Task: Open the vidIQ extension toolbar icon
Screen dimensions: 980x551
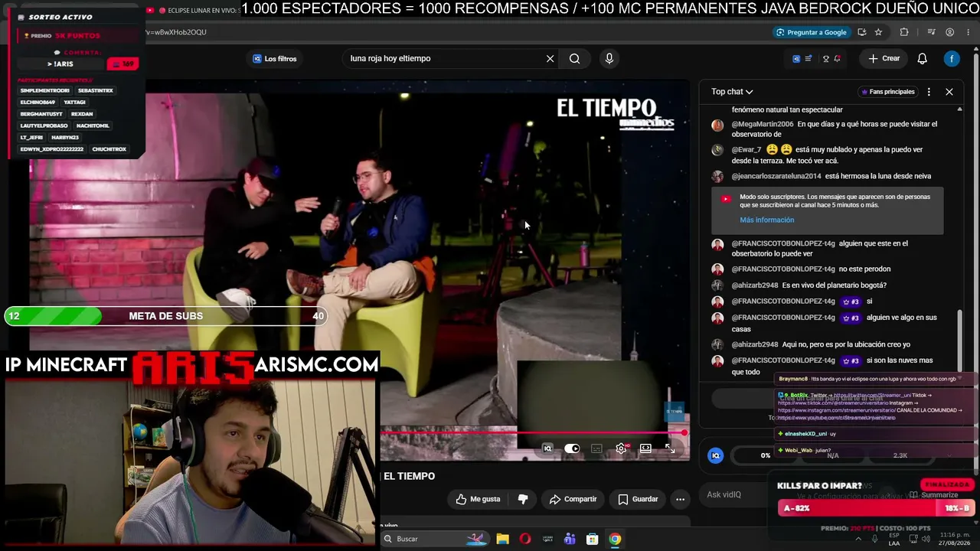Action: click(796, 58)
